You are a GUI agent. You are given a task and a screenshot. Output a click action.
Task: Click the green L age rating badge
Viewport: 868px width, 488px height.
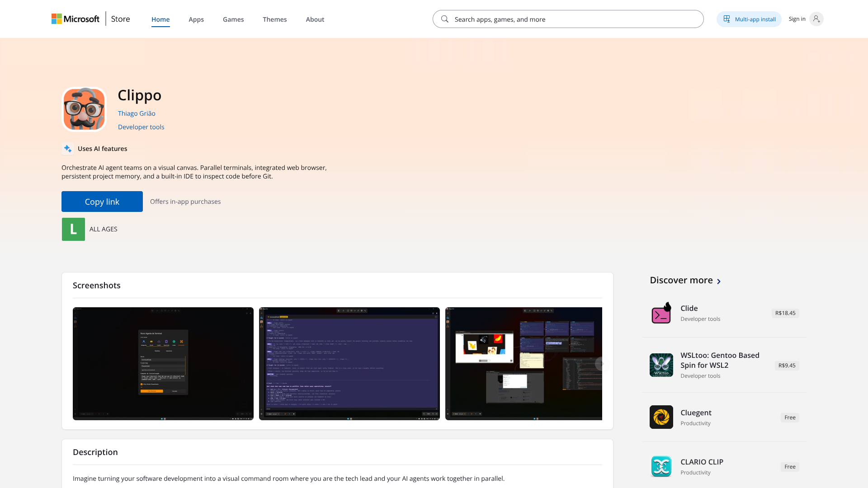[73, 229]
